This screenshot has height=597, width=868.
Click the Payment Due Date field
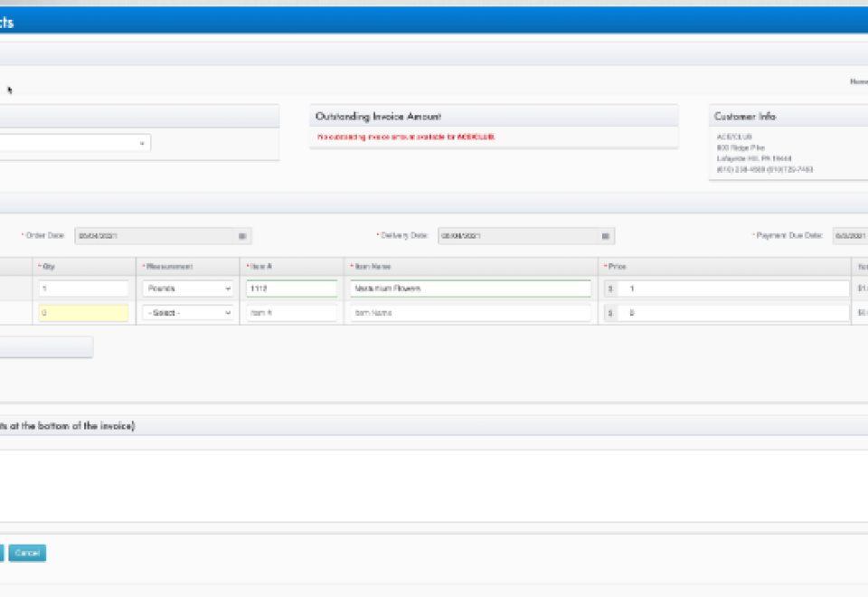click(x=850, y=236)
